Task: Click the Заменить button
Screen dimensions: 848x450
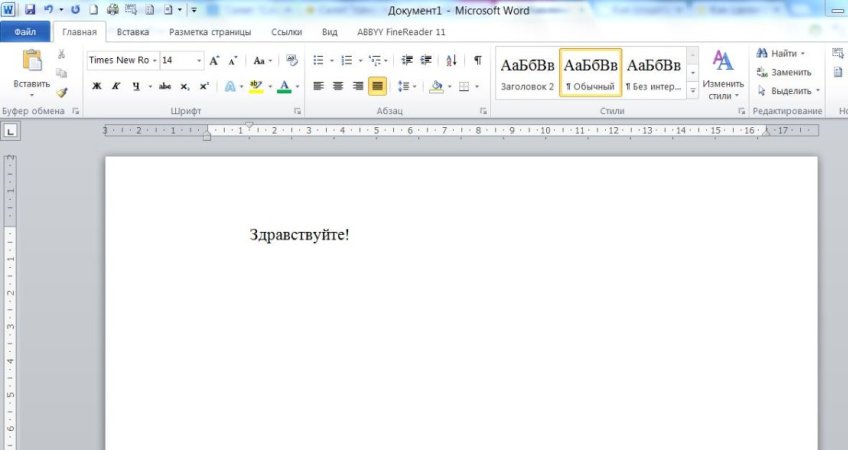Action: [784, 72]
